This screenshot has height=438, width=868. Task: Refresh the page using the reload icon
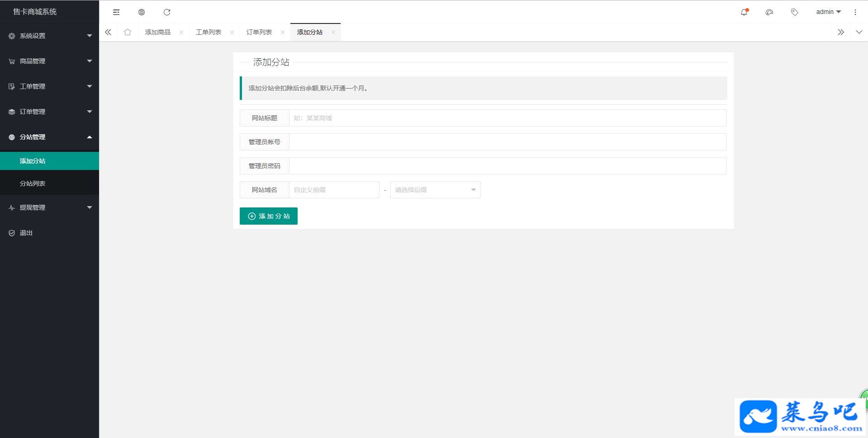(167, 12)
